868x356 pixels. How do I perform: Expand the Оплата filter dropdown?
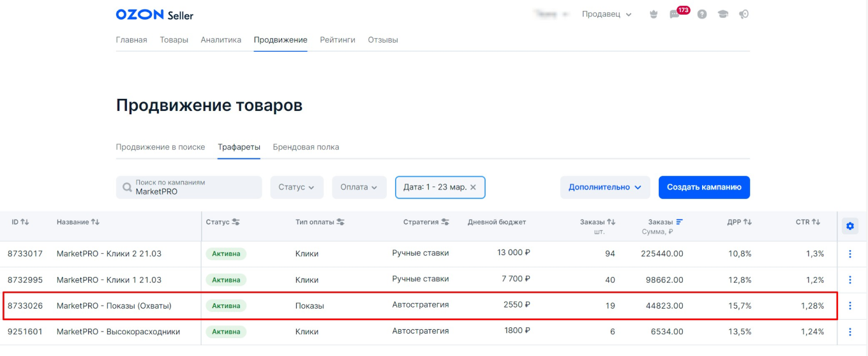[x=359, y=188]
